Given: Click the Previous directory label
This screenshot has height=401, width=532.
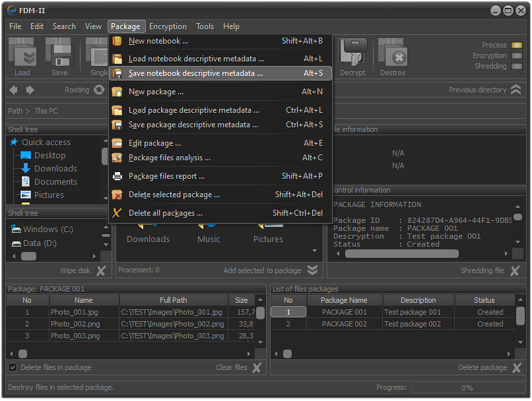Looking at the screenshot, I should [477, 90].
